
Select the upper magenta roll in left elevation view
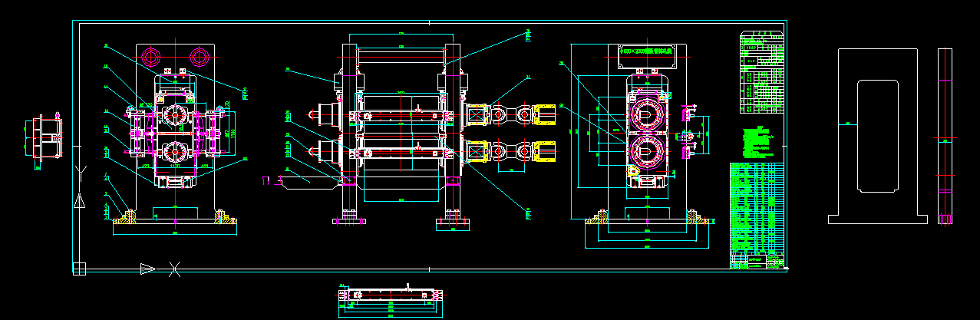click(175, 116)
